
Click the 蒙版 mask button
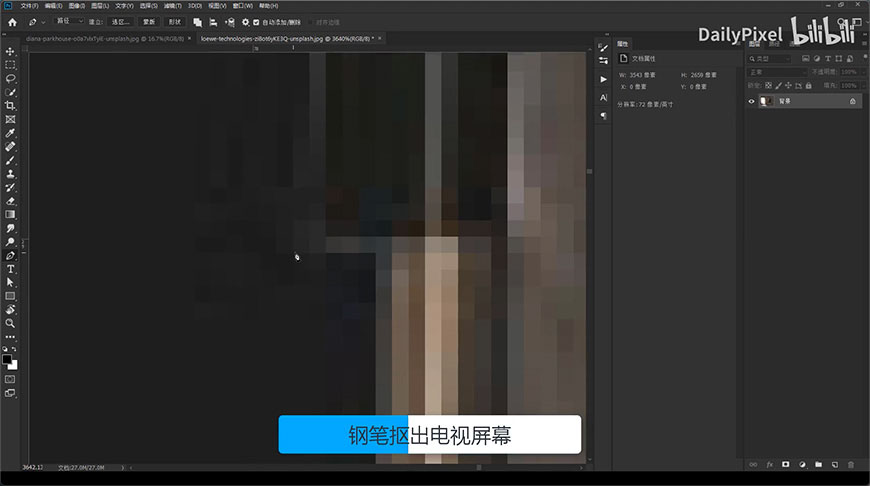tap(149, 22)
